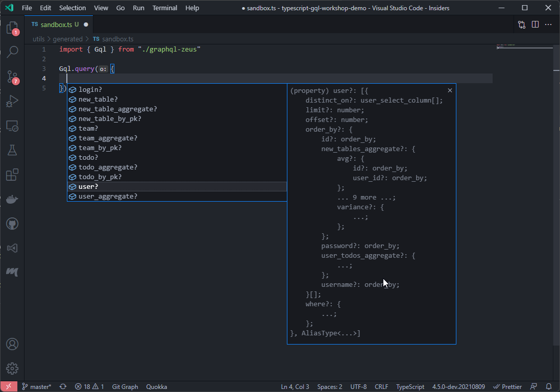
Task: Click Git Graph in status bar
Action: [x=125, y=387]
